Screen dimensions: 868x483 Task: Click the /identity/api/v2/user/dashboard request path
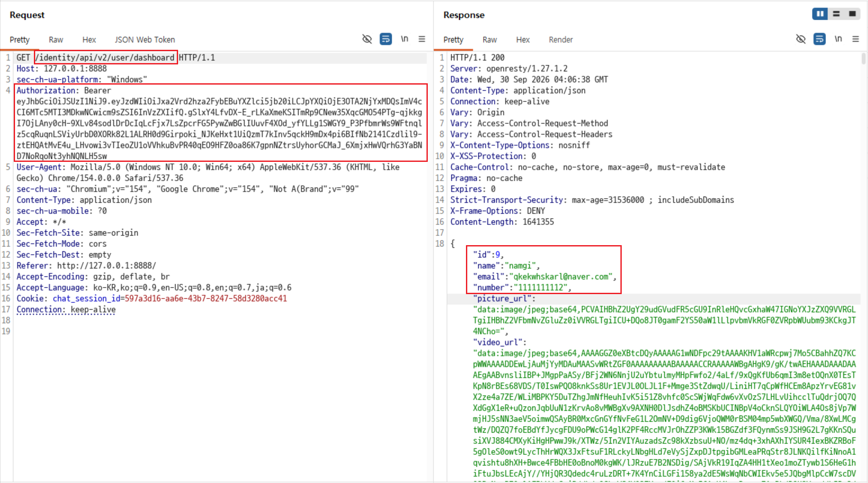click(106, 58)
